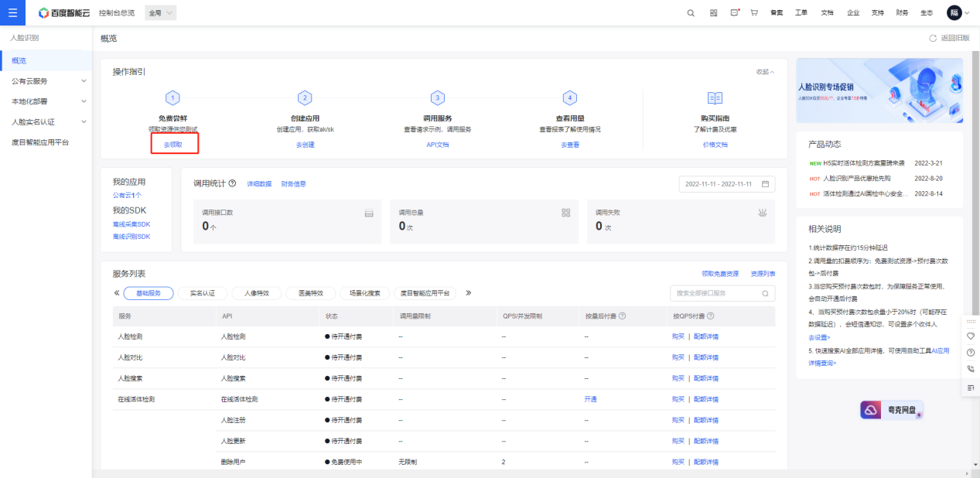Open the shopping cart icon
980x478 pixels.
753,13
